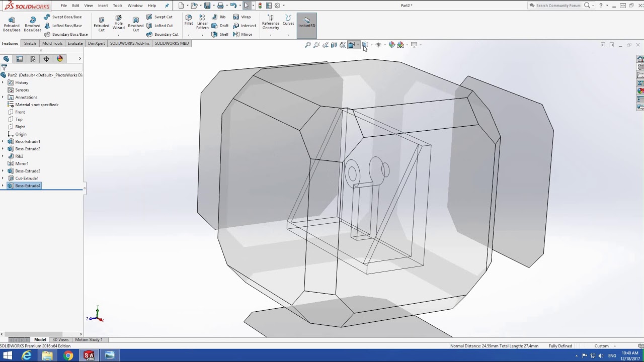Viewport: 644px width, 362px height.
Task: Open the Hole Wizard tool
Action: pos(118,22)
